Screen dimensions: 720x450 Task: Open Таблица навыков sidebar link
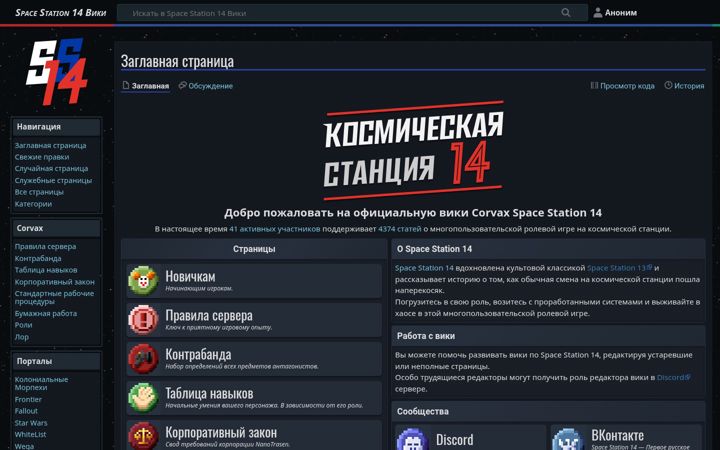[x=46, y=270]
